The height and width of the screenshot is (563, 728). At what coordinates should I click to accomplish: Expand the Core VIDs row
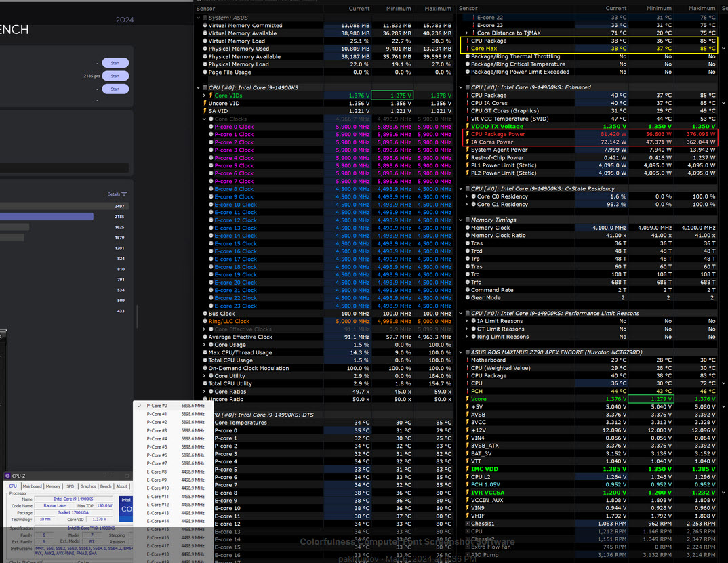204,96
